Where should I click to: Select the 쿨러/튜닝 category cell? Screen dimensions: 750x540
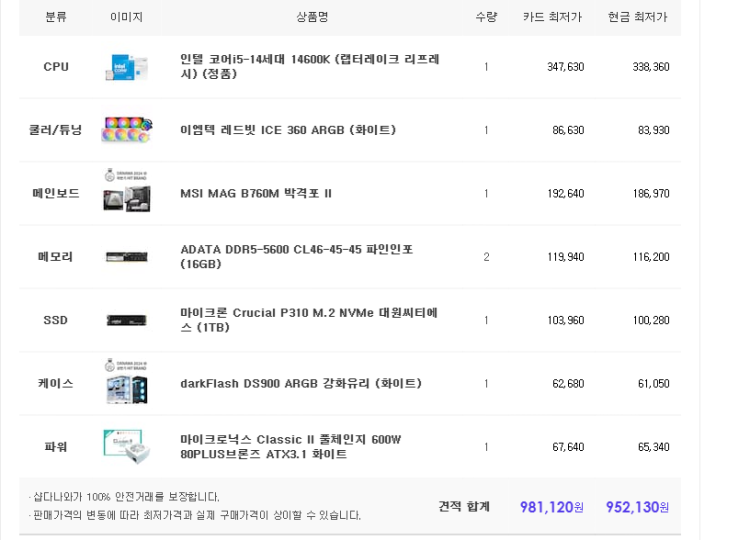[55, 130]
